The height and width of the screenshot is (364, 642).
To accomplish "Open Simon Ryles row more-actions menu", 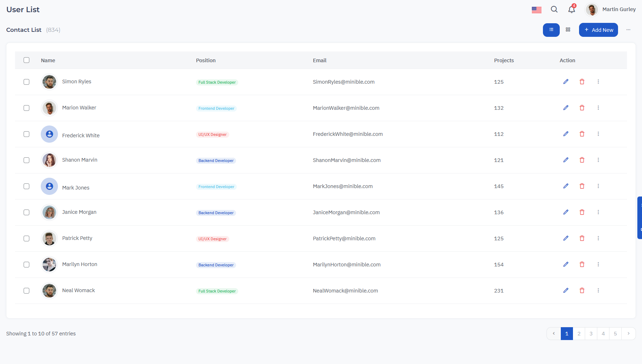I will (598, 82).
